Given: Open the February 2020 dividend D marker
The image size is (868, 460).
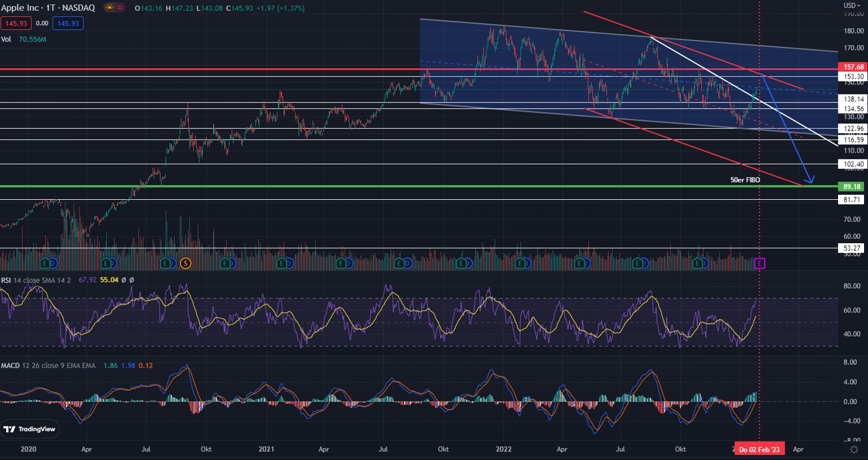Looking at the screenshot, I should pyautogui.click(x=54, y=263).
